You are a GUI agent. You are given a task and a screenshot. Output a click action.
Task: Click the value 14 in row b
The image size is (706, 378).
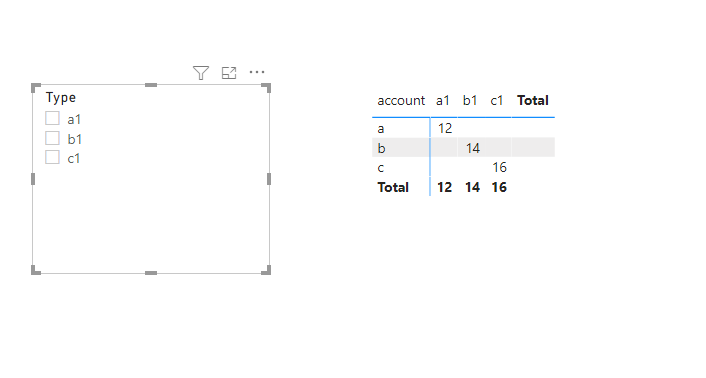(x=473, y=148)
